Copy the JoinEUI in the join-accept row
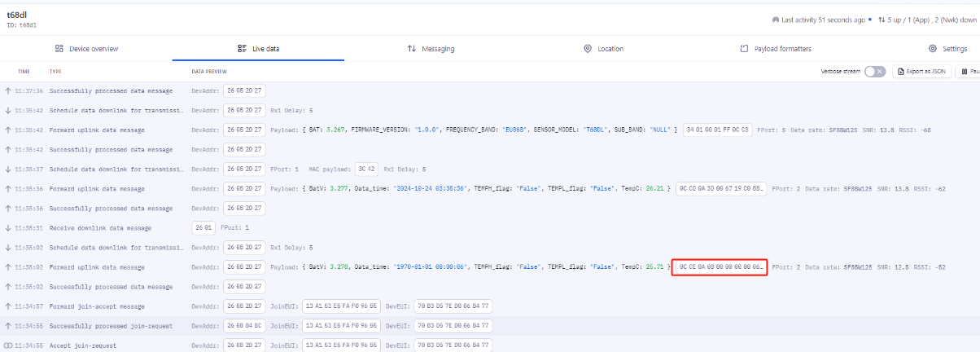This screenshot has width=980, height=352. click(341, 306)
